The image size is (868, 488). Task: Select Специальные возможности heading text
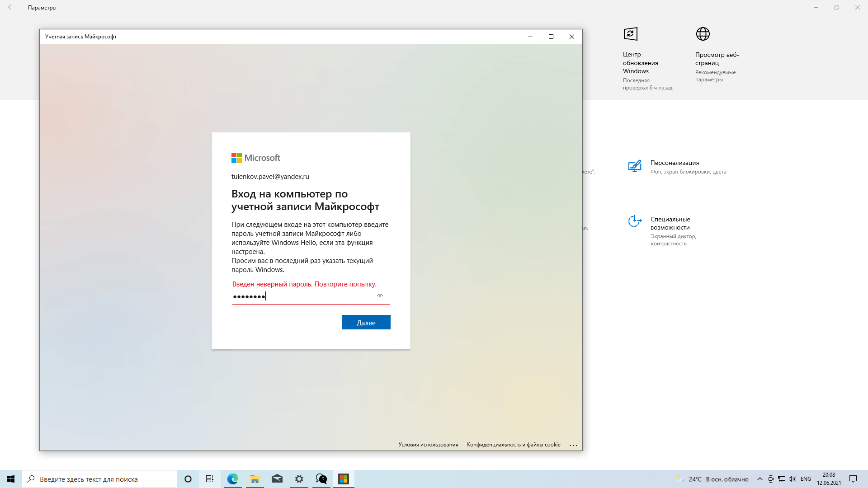tap(670, 223)
